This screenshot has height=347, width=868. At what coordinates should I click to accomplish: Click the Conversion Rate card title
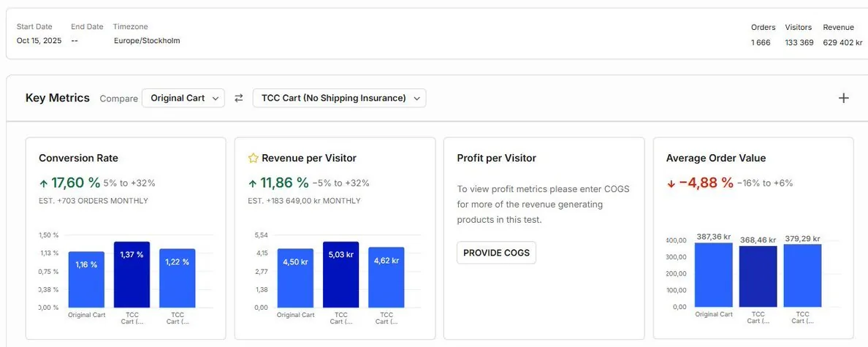tap(79, 159)
